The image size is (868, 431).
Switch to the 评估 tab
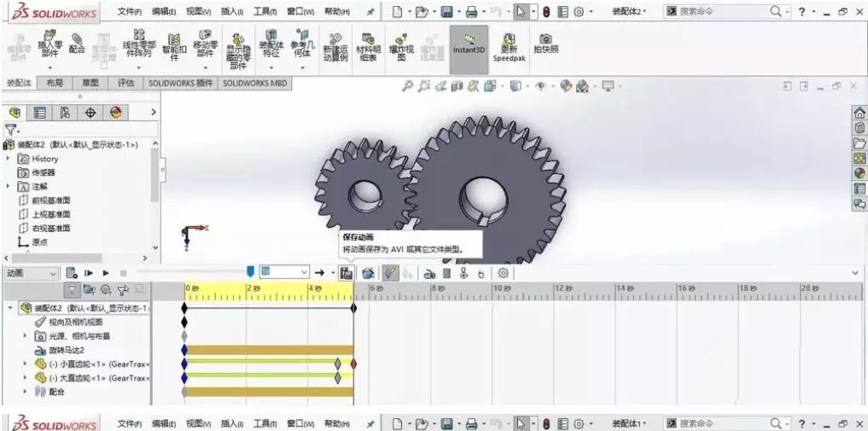(x=125, y=83)
